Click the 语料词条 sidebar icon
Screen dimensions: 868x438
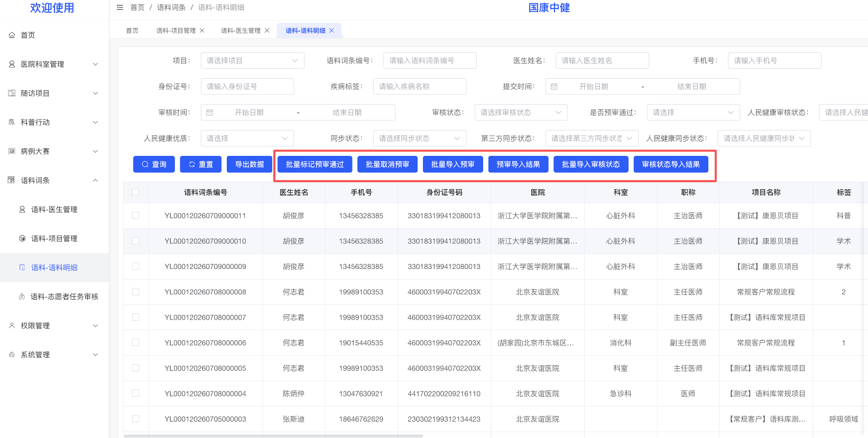tap(12, 180)
